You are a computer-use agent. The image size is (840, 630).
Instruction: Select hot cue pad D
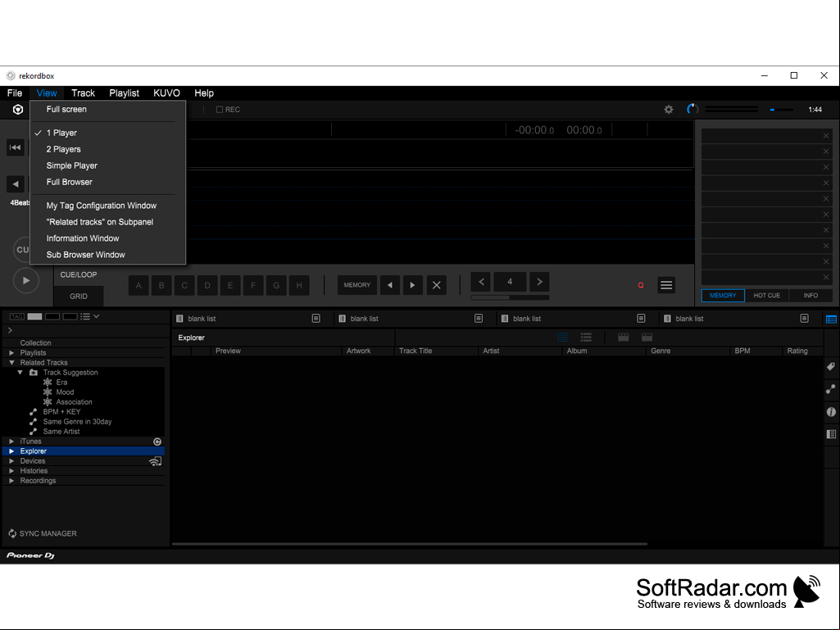tap(207, 285)
